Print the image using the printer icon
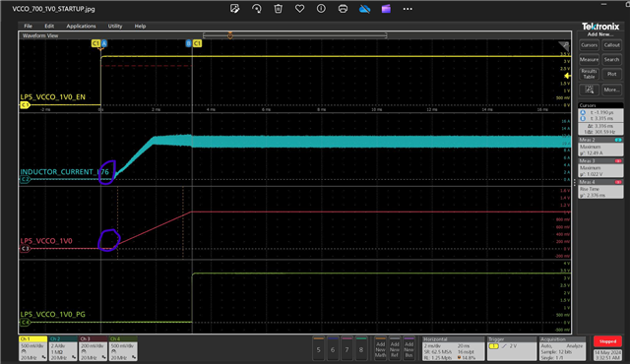The width and height of the screenshot is (630, 364). [x=343, y=9]
